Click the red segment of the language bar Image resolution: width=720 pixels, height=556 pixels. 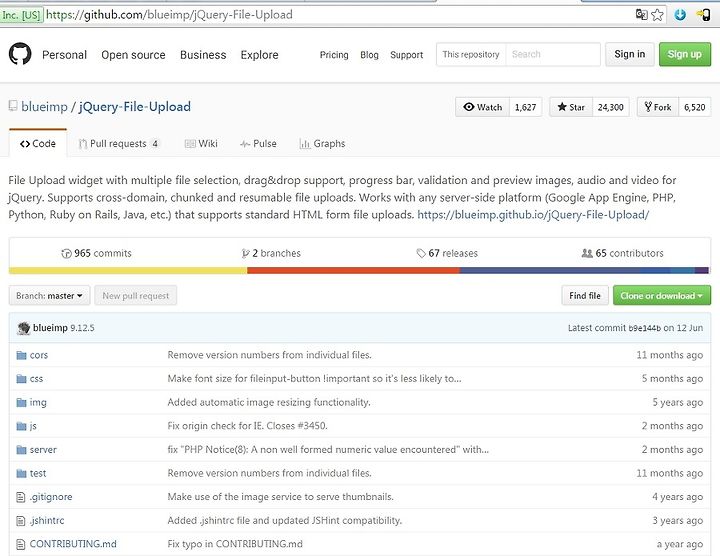point(353,270)
